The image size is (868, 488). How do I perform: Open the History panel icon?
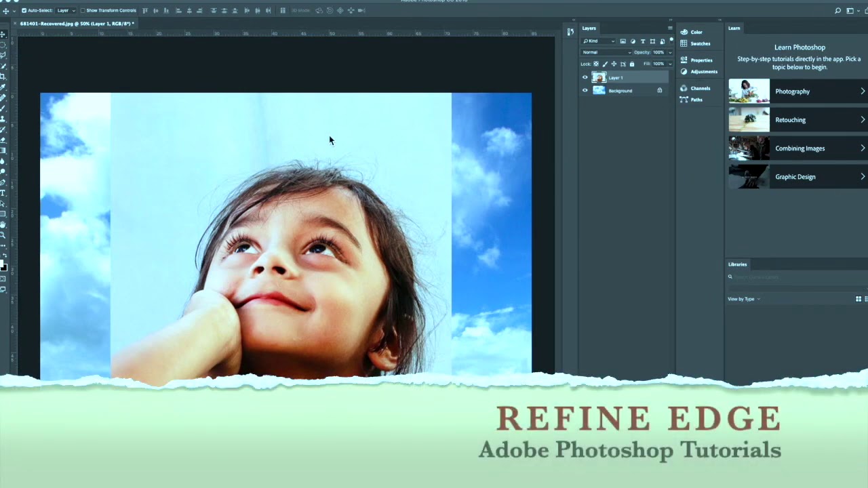tap(570, 31)
